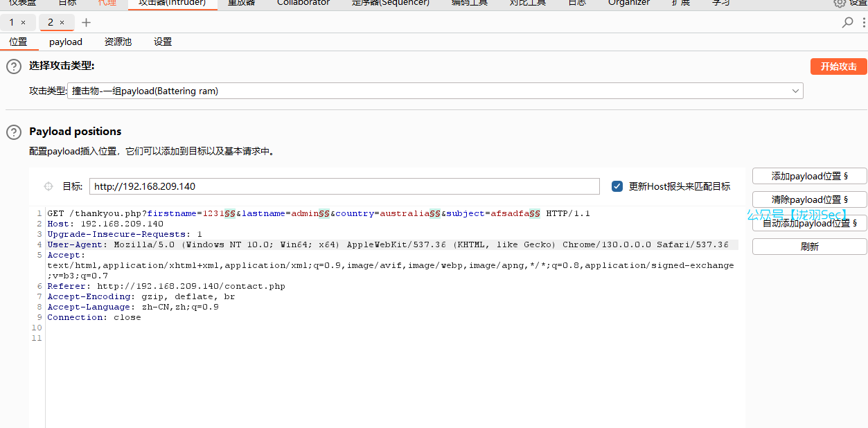
Task: Switch to the 资源池 tab
Action: click(118, 42)
